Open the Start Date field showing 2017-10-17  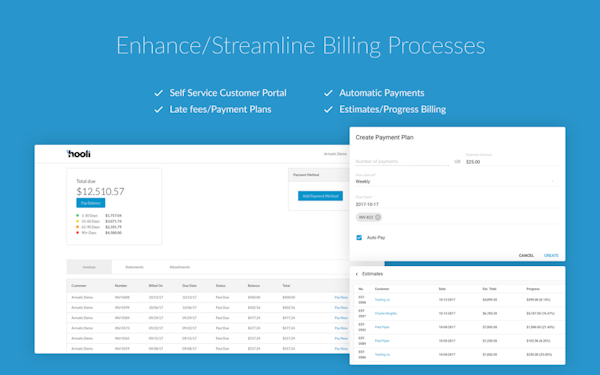[457, 204]
